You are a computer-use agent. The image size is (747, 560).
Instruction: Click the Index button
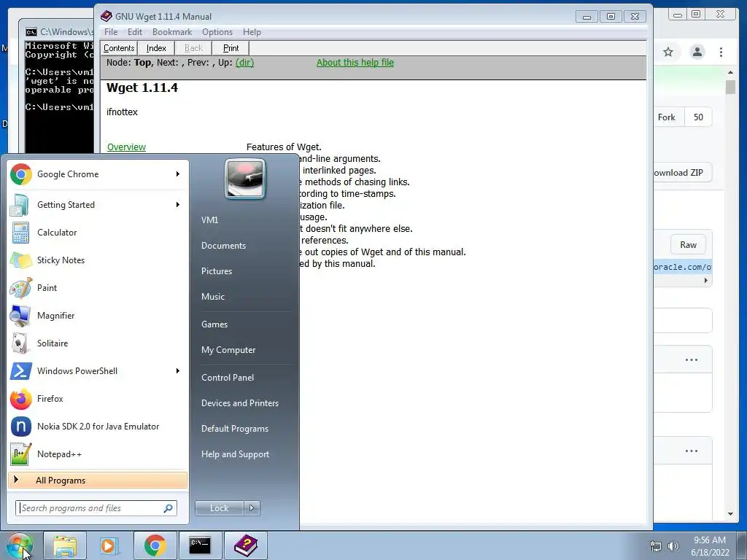click(x=156, y=48)
